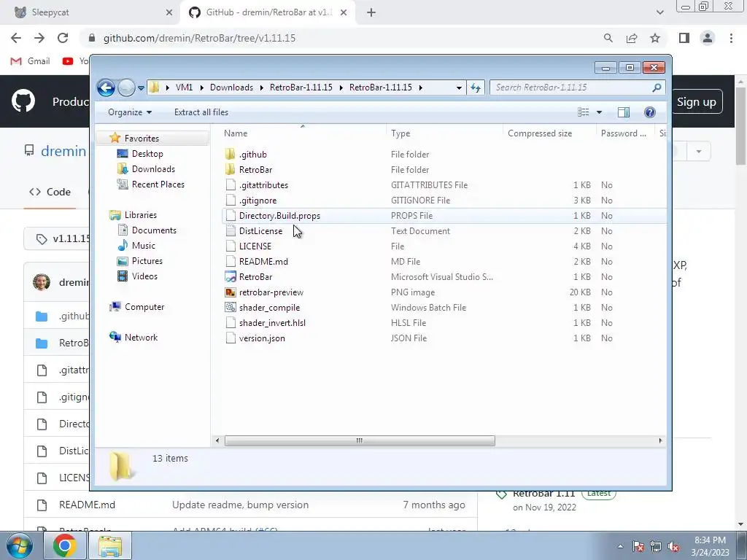
Task: Click the Windows Start button
Action: 20,545
